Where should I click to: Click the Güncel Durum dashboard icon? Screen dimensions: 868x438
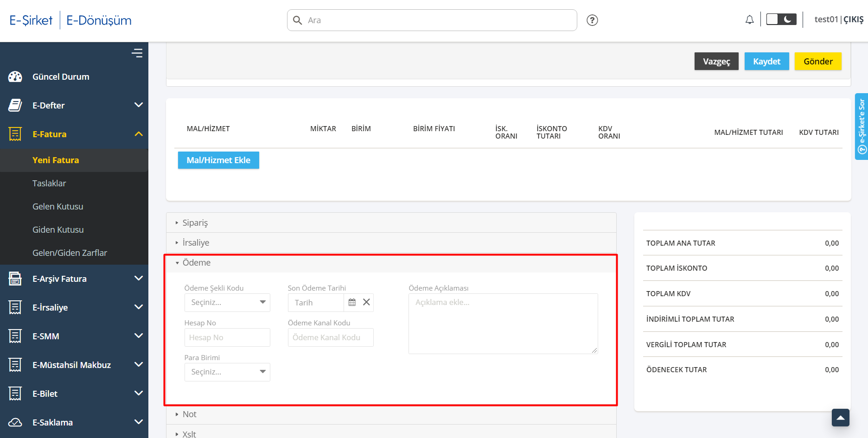tap(15, 77)
